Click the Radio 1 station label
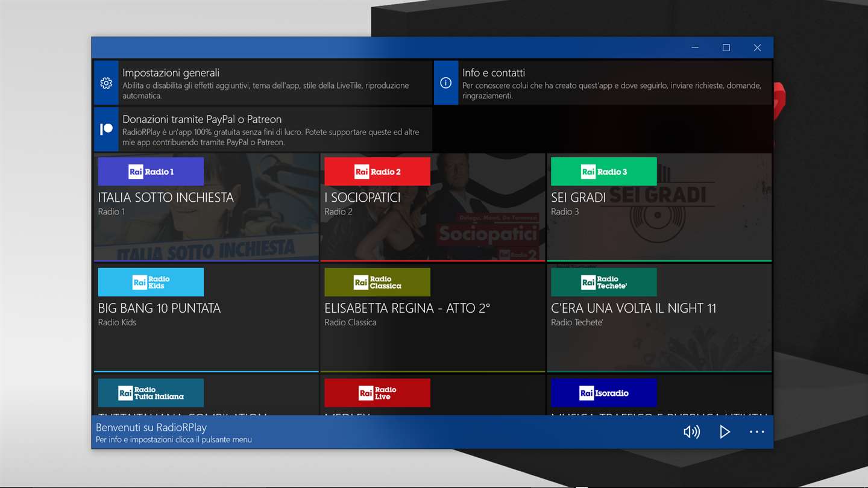The width and height of the screenshot is (868, 488). pyautogui.click(x=112, y=211)
